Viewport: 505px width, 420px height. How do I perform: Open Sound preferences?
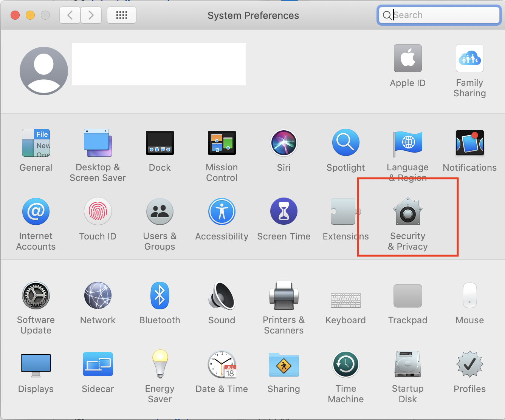[x=222, y=295]
